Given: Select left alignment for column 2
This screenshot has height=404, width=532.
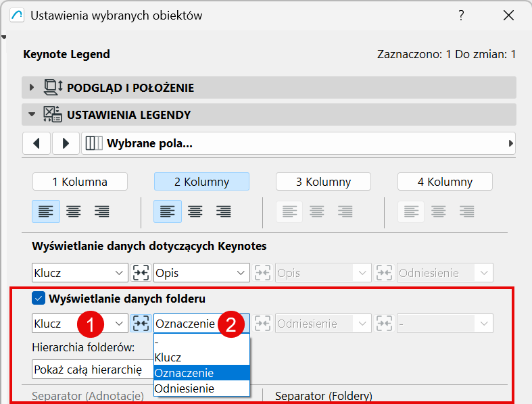Looking at the screenshot, I should 168,211.
